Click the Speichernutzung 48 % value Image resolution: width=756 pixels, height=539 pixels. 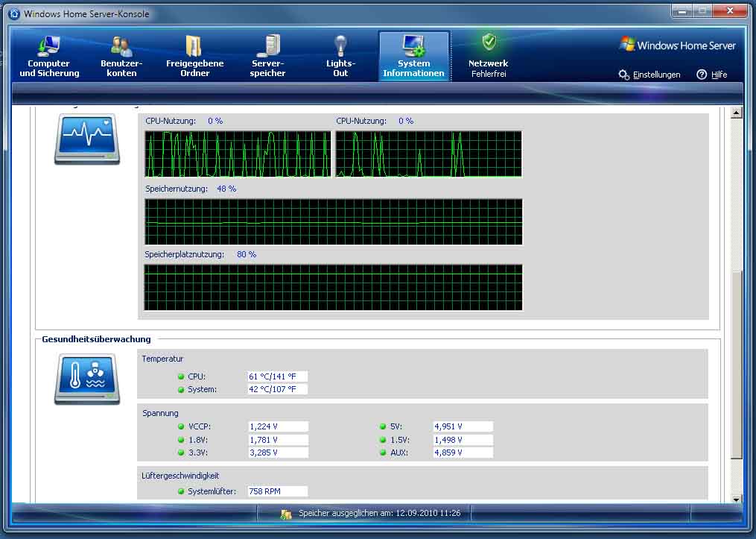click(x=226, y=189)
